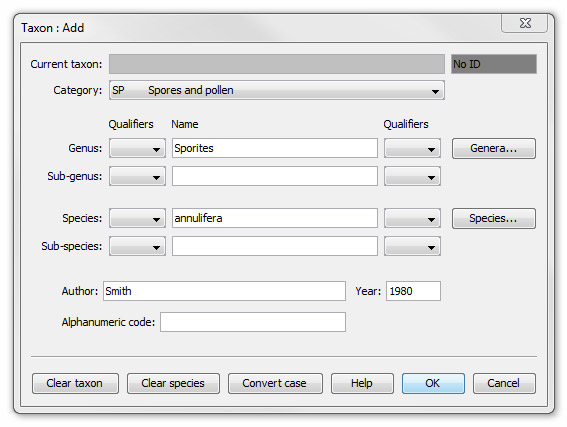Click the Convert case button
The width and height of the screenshot is (567, 427).
[275, 384]
